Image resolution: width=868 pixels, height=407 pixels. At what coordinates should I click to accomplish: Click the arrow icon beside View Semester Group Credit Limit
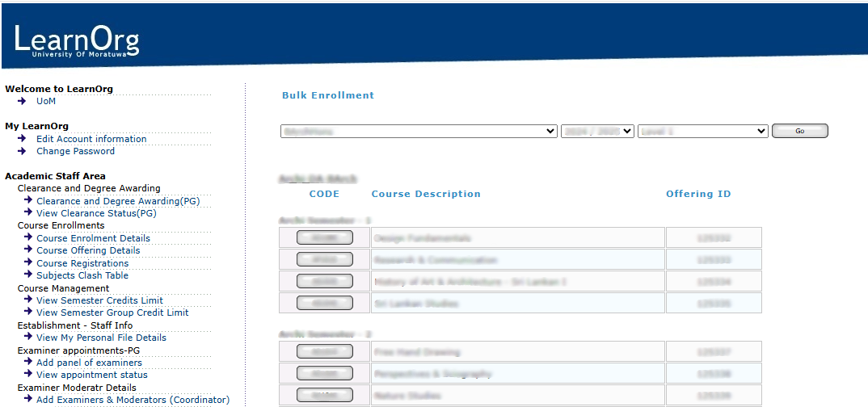29,312
